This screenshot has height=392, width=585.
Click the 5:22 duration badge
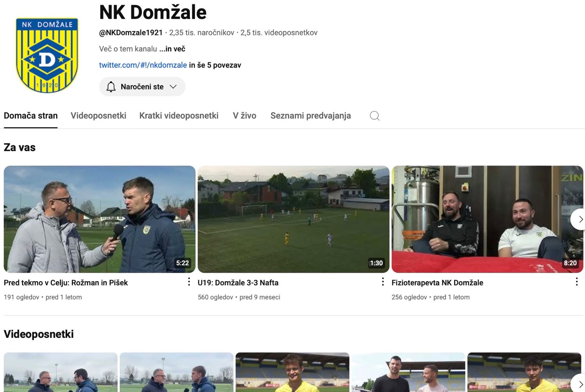(182, 263)
